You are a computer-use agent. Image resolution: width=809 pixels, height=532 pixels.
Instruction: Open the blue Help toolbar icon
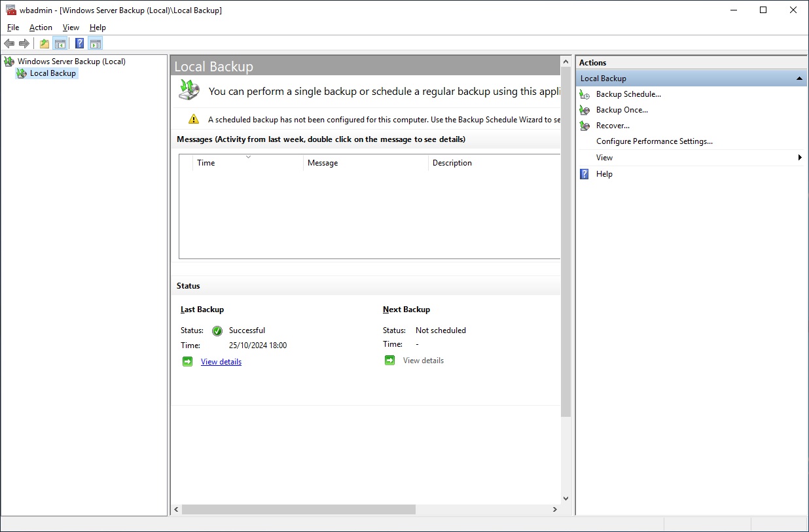[79, 44]
